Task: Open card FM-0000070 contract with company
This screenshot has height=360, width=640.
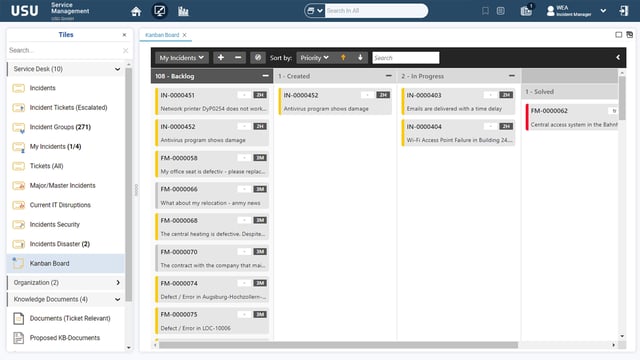Action: click(x=212, y=258)
